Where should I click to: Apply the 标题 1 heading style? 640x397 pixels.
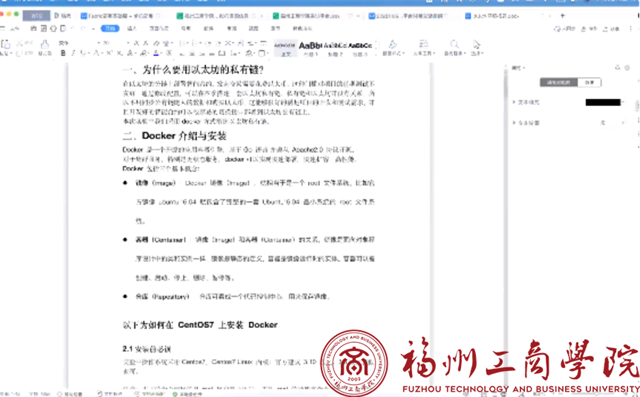[310, 48]
